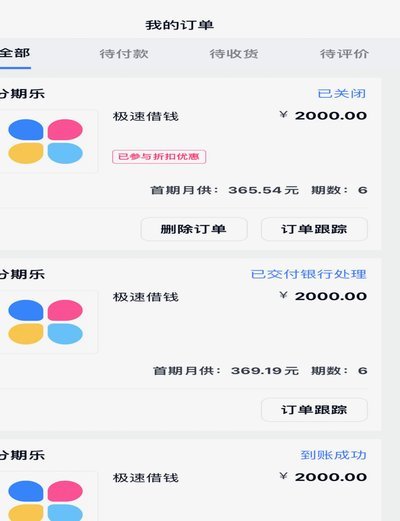Tap the first order's four-petal product icon
Screen dimensions: 400x521
point(46,141)
